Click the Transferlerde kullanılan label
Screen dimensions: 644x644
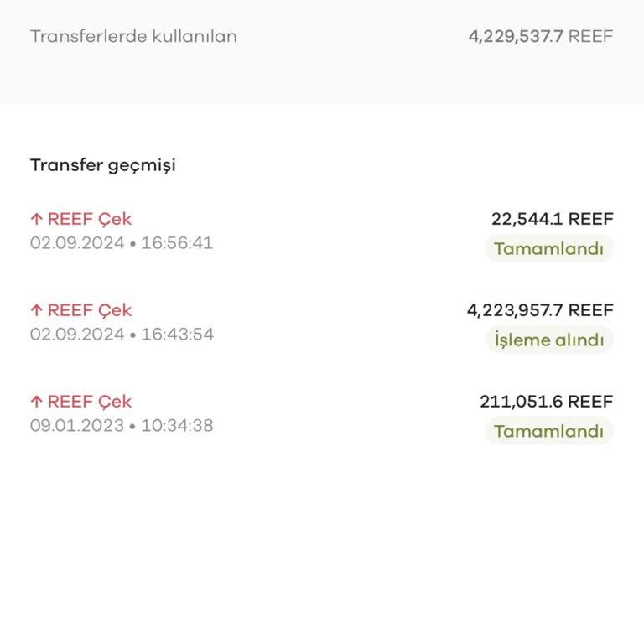(x=133, y=36)
